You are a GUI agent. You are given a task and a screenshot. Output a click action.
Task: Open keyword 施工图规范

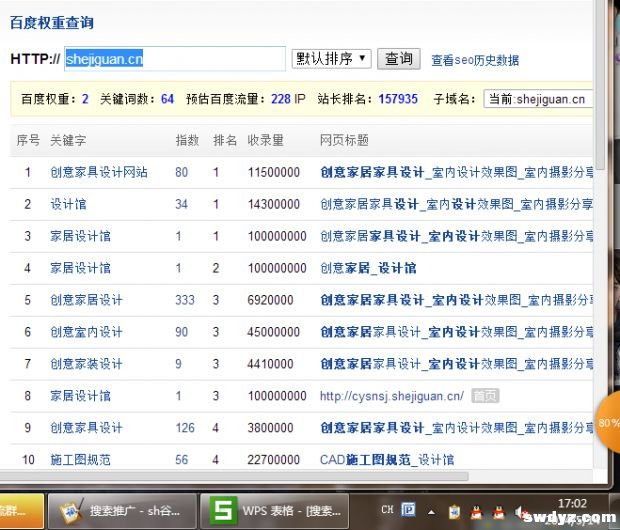[80, 460]
